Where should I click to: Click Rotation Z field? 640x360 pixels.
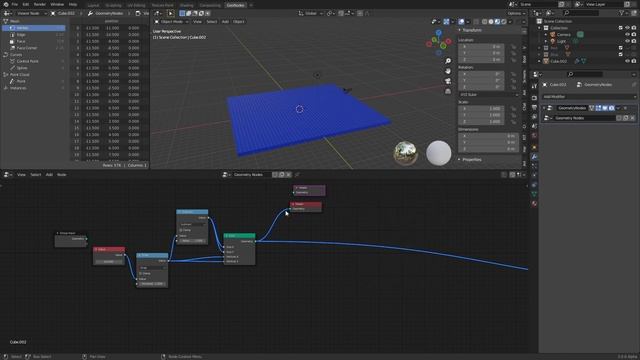(481, 87)
